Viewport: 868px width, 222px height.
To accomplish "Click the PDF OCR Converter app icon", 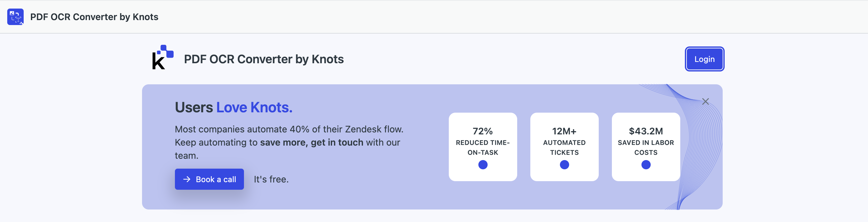I will (x=15, y=17).
